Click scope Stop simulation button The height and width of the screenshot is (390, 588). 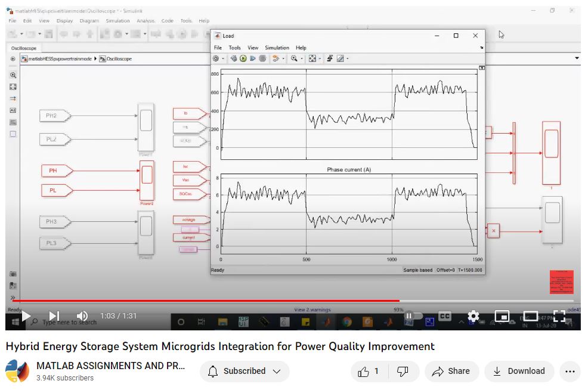tap(262, 58)
